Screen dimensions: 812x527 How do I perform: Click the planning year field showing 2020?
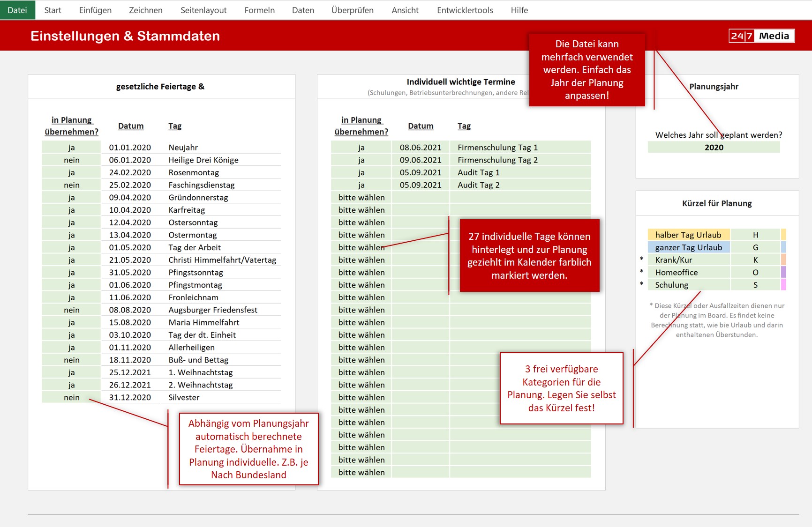(x=714, y=148)
